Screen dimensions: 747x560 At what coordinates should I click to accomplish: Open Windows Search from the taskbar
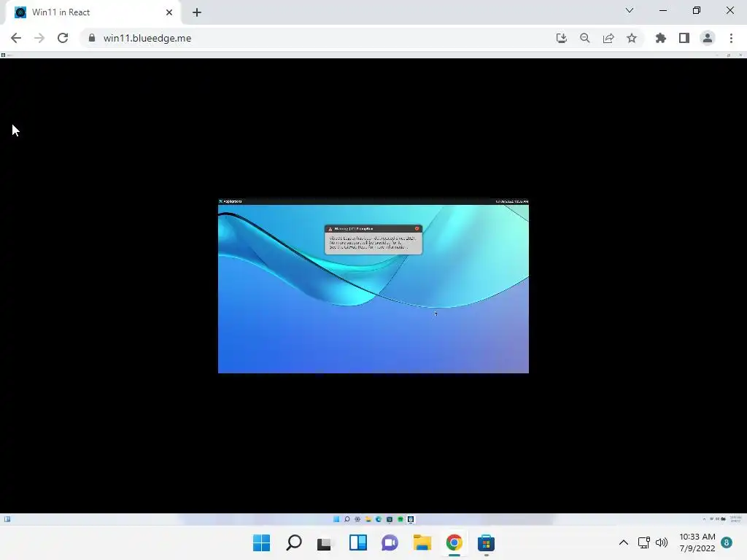click(294, 542)
